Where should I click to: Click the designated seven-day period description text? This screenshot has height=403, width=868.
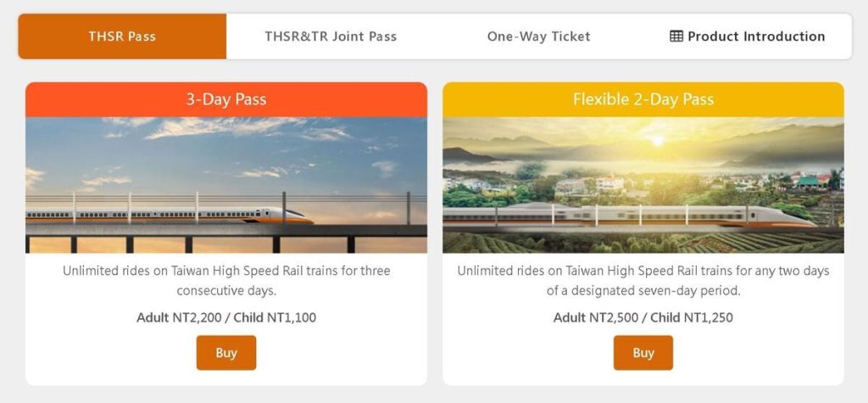[643, 281]
